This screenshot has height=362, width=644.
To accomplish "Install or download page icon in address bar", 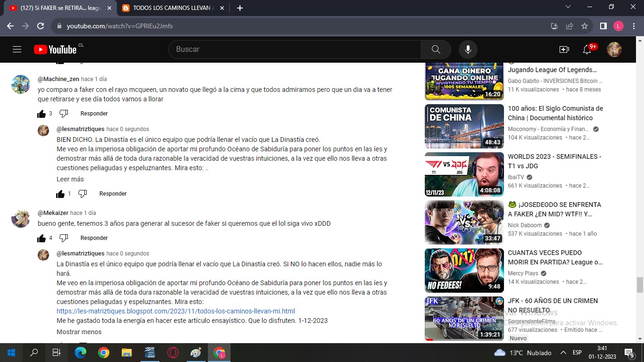I will point(554,26).
